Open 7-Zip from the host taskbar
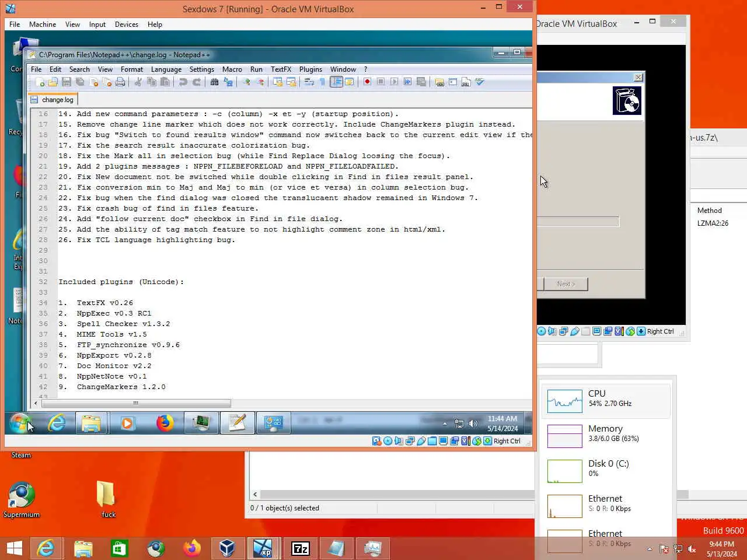The height and width of the screenshot is (560, 747). 300,548
